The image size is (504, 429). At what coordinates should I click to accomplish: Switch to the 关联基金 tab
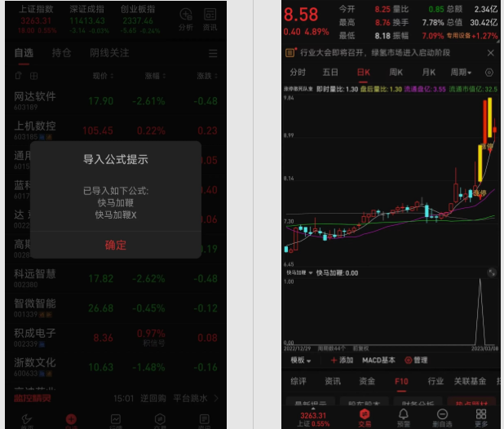pyautogui.click(x=470, y=382)
